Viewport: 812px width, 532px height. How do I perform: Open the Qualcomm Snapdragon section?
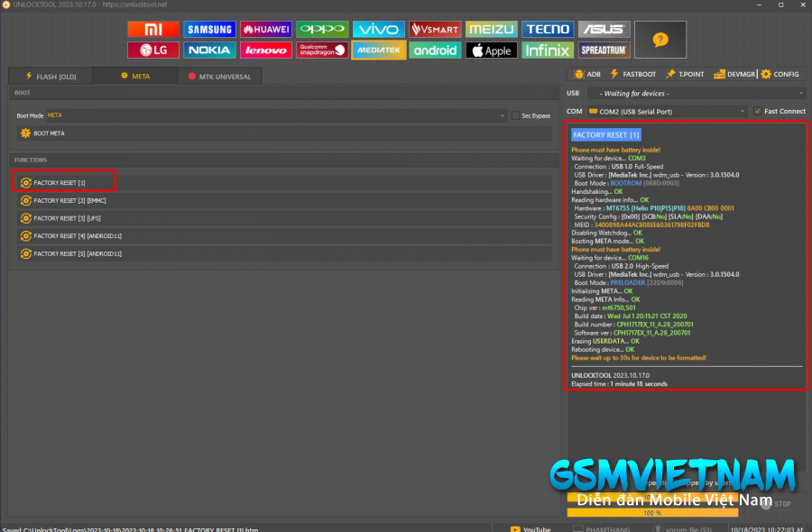click(x=322, y=50)
